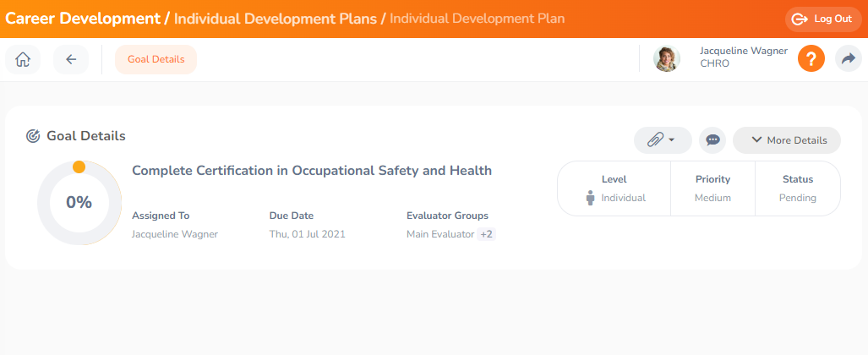Click Jacqueline Wagner's profile photo
Image resolution: width=868 pixels, height=355 pixels.
point(667,58)
